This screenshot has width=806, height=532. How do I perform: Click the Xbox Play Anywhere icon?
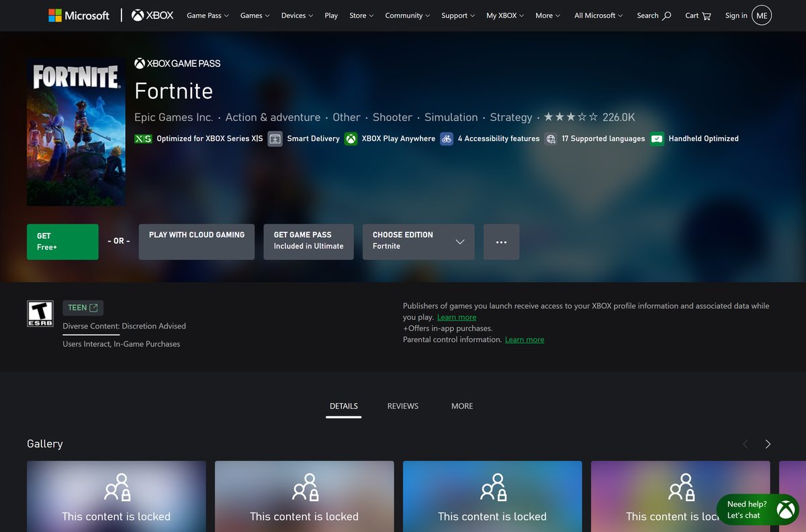point(351,138)
